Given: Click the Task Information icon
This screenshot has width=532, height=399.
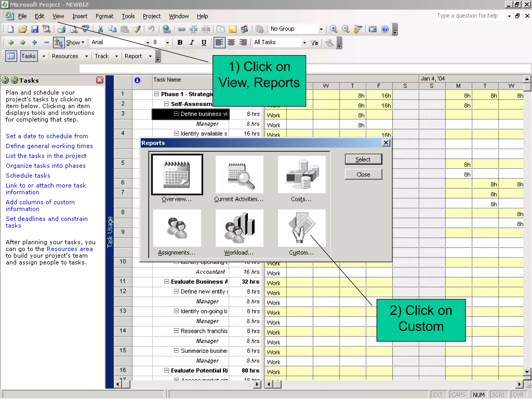Looking at the screenshot, I should [x=221, y=29].
